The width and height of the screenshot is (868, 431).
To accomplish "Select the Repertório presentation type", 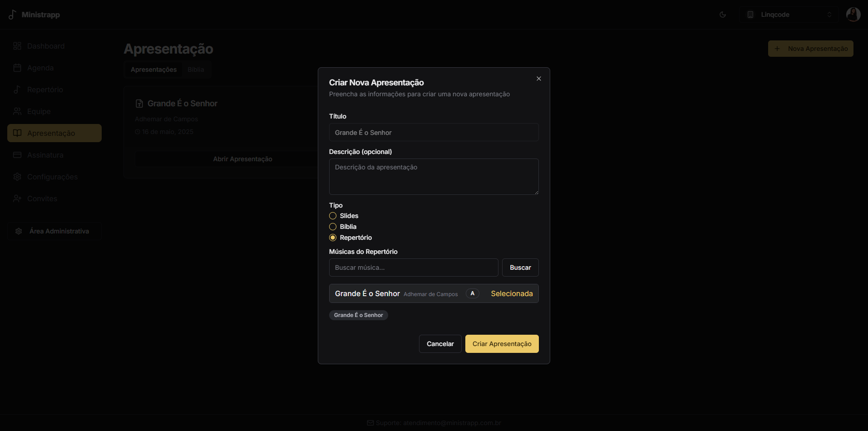I will coord(333,238).
